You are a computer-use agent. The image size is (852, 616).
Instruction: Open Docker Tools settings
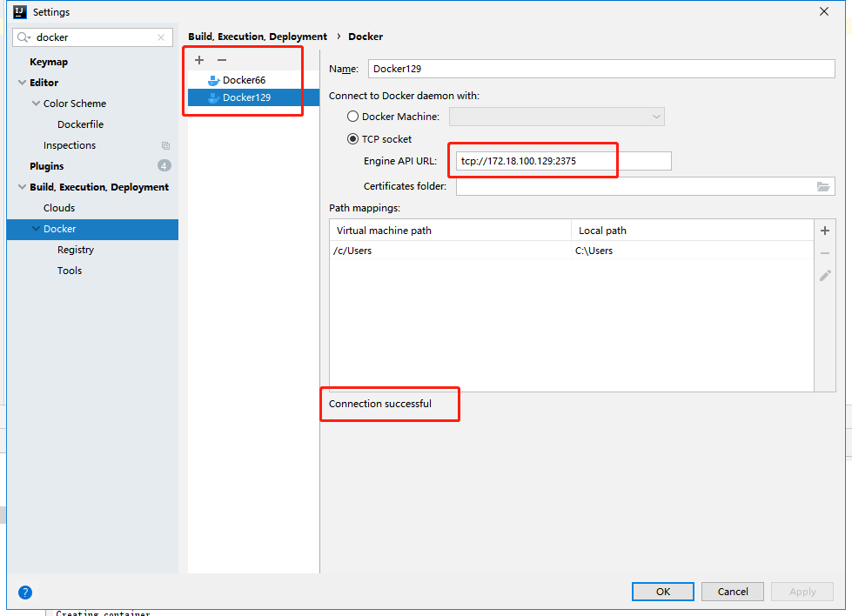[x=70, y=271]
